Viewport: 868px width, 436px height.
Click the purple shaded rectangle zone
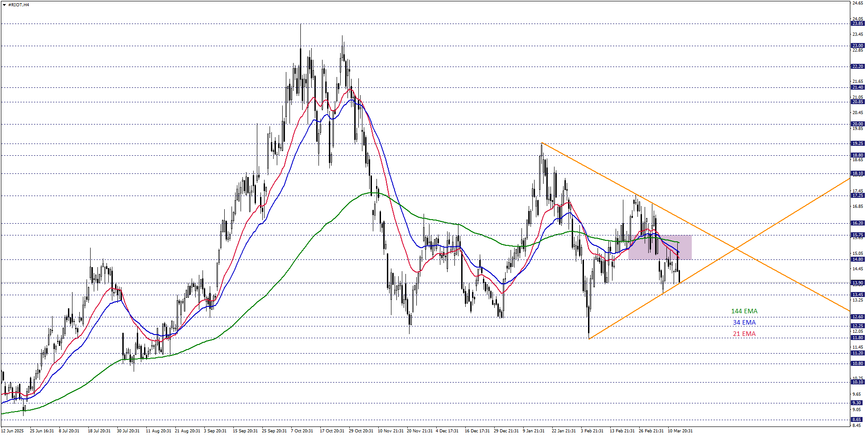tap(660, 247)
